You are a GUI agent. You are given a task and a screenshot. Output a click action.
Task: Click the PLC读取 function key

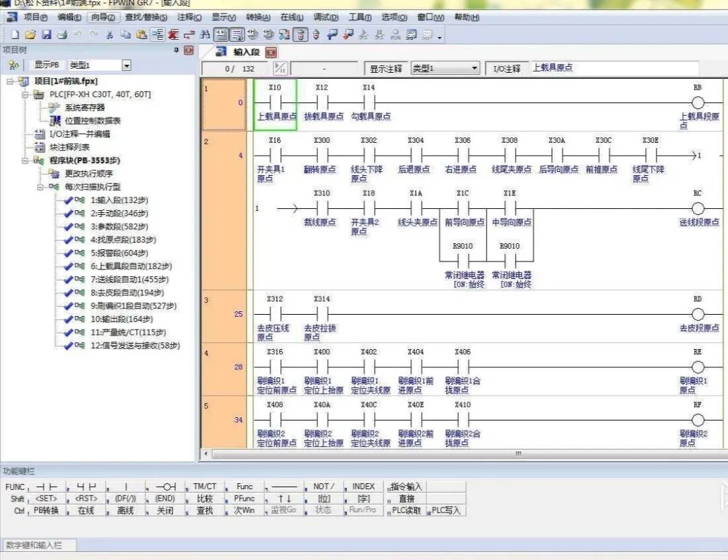pyautogui.click(x=406, y=510)
